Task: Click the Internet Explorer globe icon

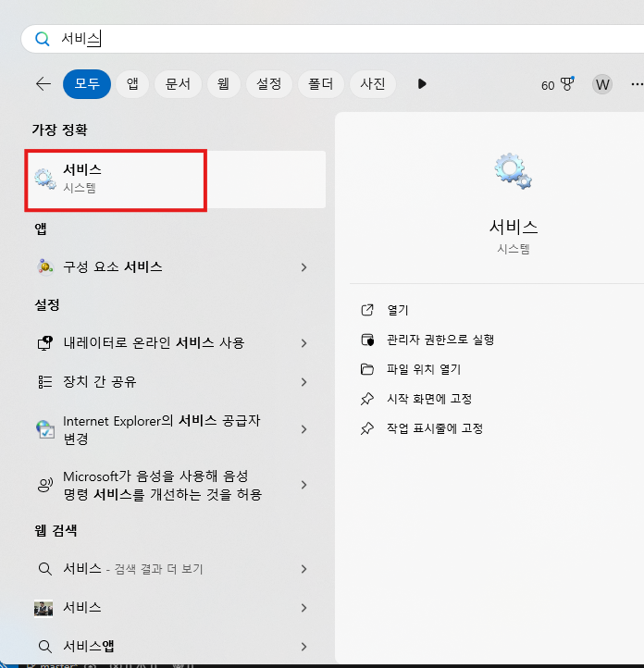Action: 45,429
